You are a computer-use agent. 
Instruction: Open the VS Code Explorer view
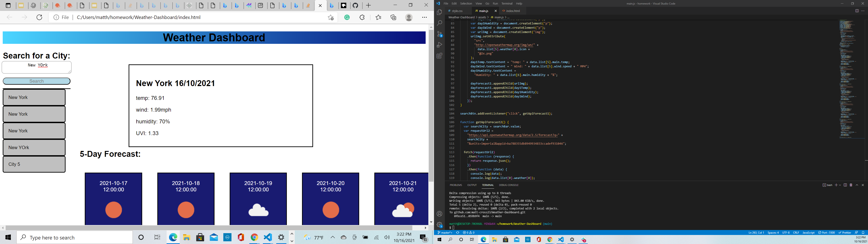[x=439, y=12]
